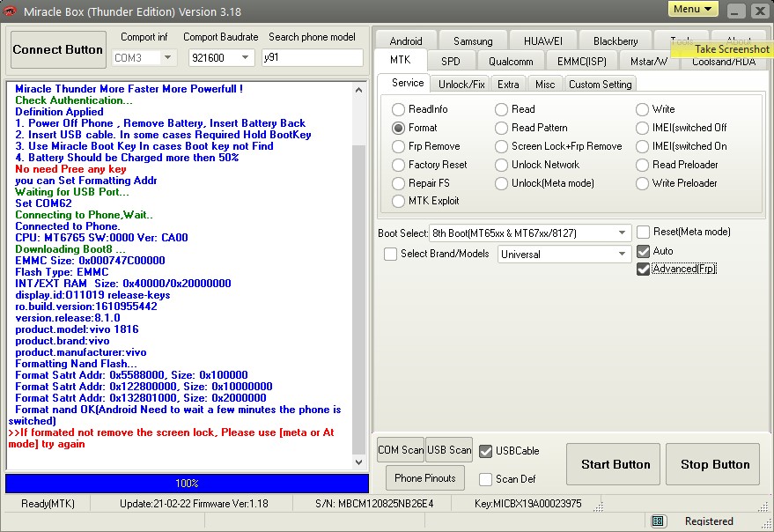Click the Registered status text
Image resolution: width=774 pixels, height=532 pixels.
pos(709,521)
